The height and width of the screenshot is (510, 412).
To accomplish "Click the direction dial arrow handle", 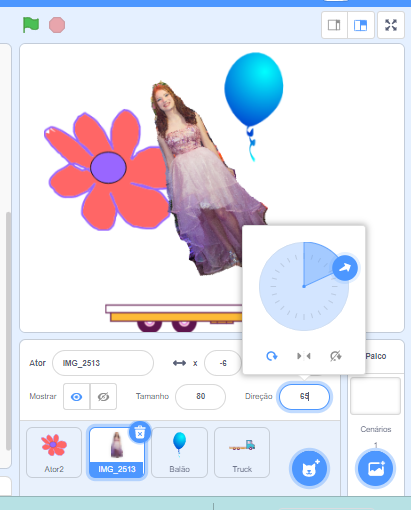I will pos(345,268).
